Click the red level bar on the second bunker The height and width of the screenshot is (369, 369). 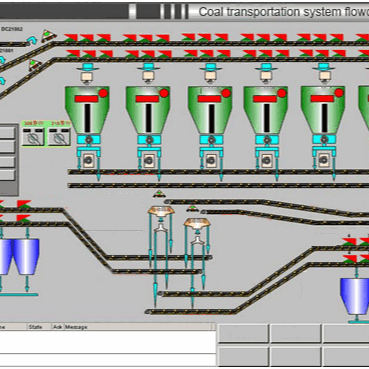coord(147,99)
